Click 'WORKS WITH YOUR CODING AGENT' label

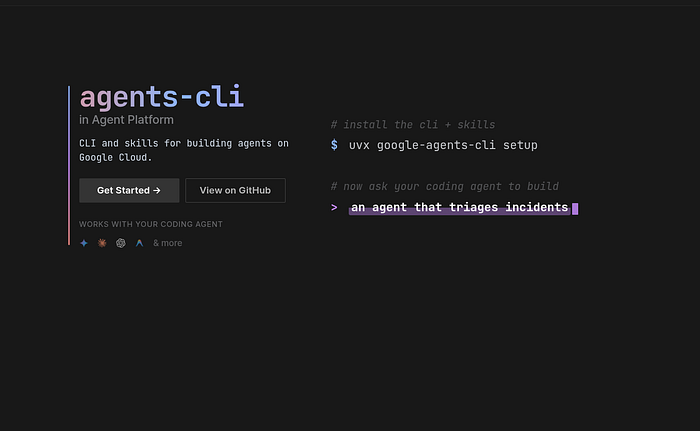tap(151, 224)
